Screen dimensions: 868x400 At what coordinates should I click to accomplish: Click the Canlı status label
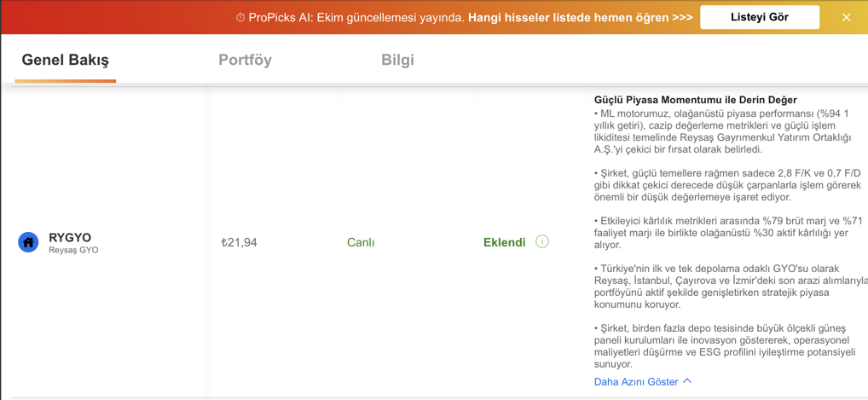click(361, 242)
